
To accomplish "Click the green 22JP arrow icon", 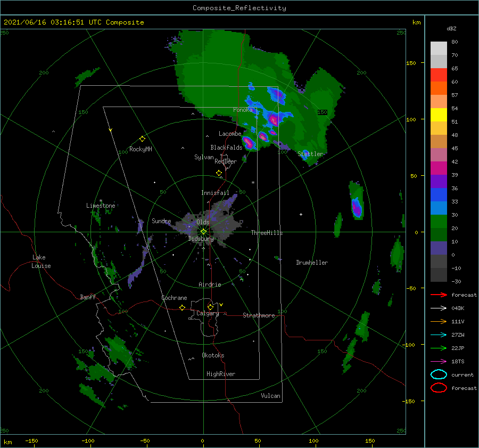I will [439, 348].
